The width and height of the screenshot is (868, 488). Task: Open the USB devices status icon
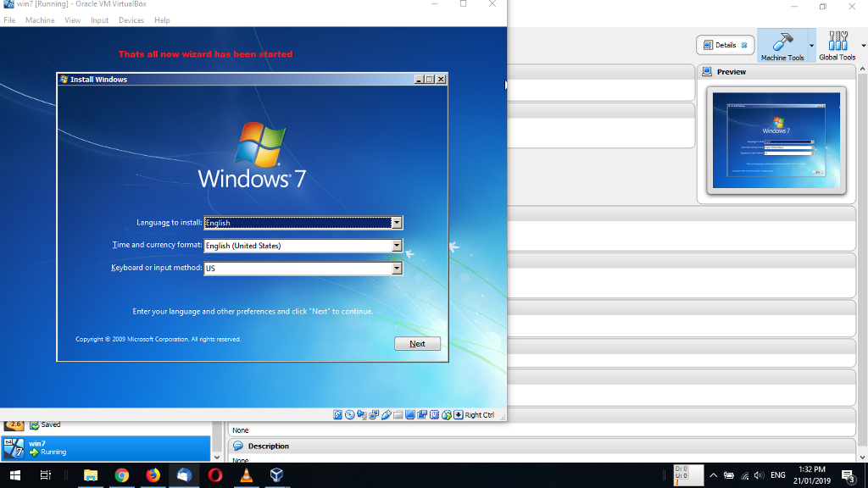point(387,414)
